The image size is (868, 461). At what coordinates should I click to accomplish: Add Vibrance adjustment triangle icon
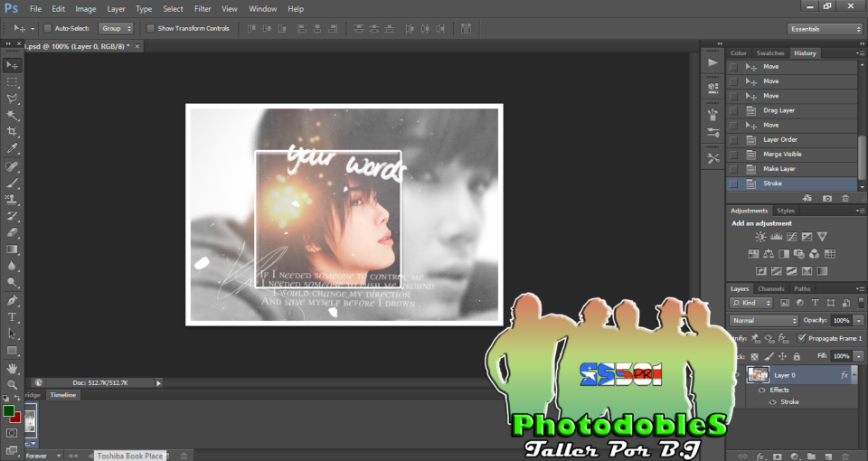823,237
